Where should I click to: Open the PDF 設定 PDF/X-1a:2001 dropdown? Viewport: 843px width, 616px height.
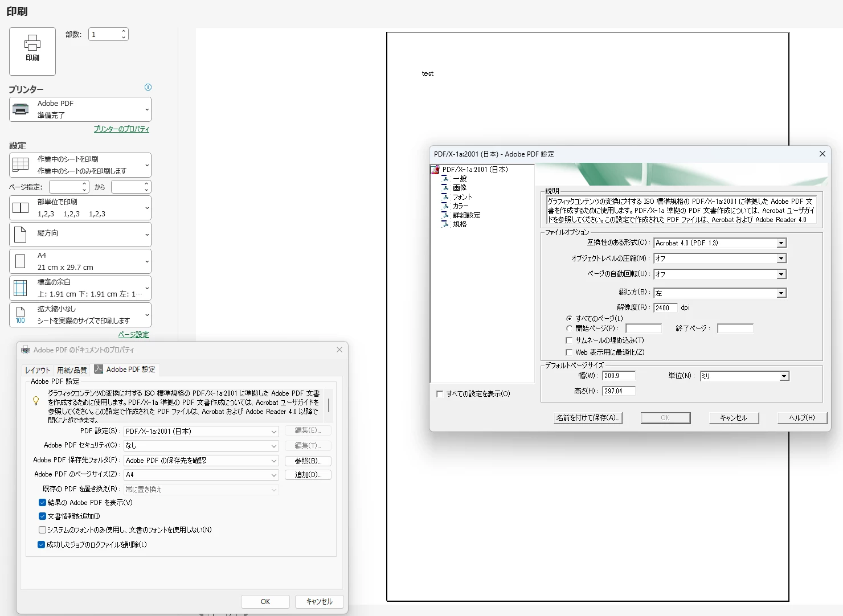click(201, 432)
